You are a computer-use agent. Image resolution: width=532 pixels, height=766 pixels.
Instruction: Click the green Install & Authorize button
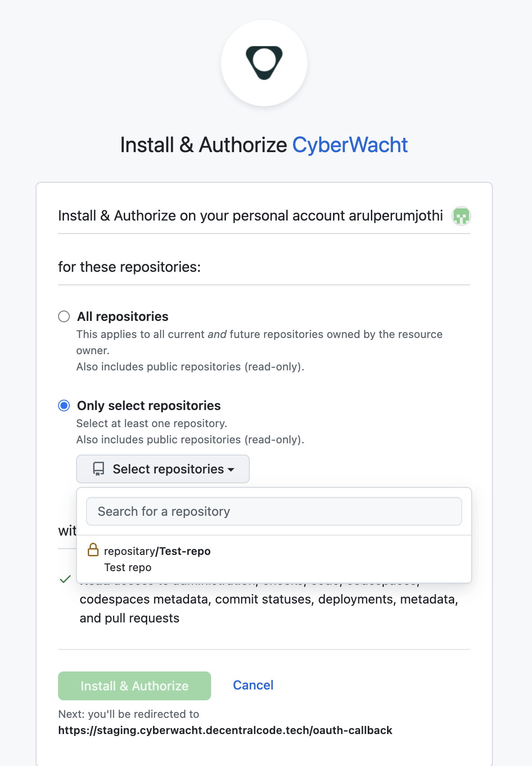[134, 685]
